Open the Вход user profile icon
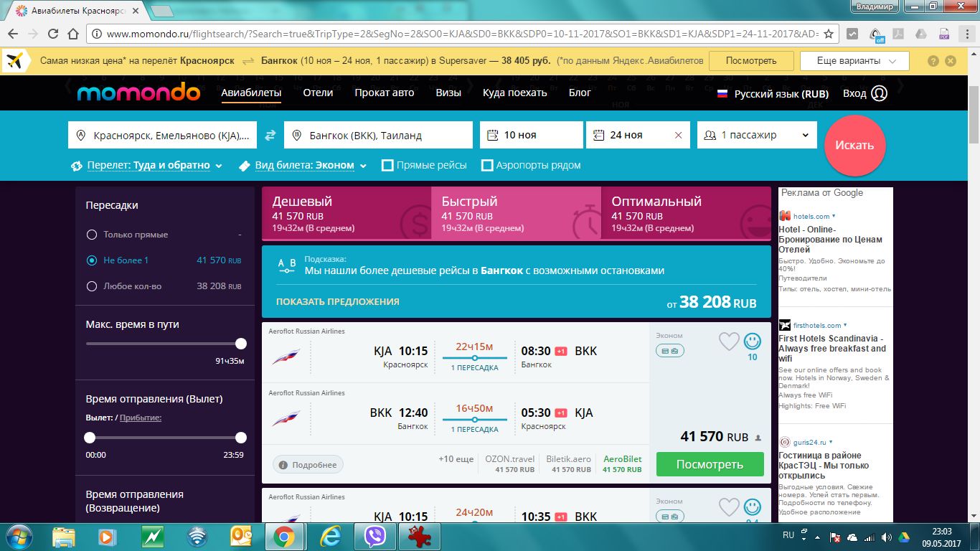Image resolution: width=980 pixels, height=551 pixels. 879,93
